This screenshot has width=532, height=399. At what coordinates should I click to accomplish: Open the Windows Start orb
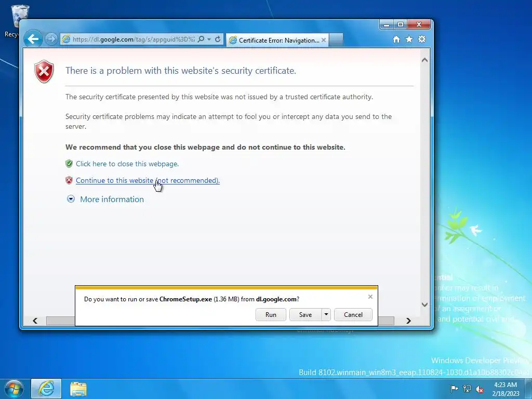tap(14, 389)
